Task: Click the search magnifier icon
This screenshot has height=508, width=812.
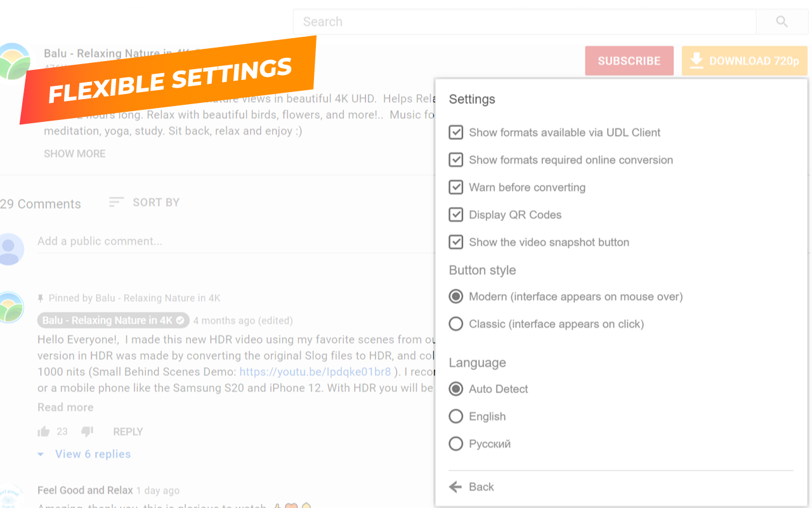Action: click(x=782, y=22)
